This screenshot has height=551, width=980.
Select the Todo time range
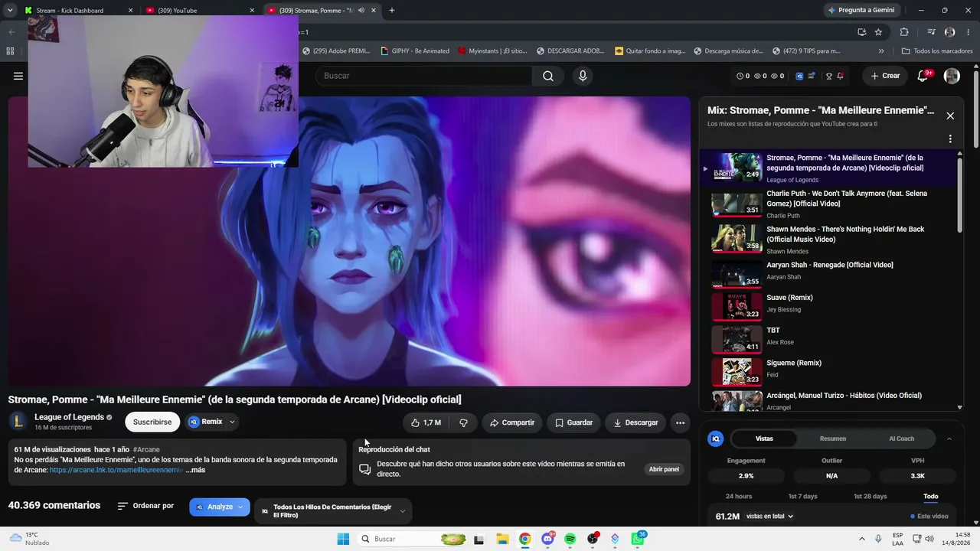pos(931,497)
